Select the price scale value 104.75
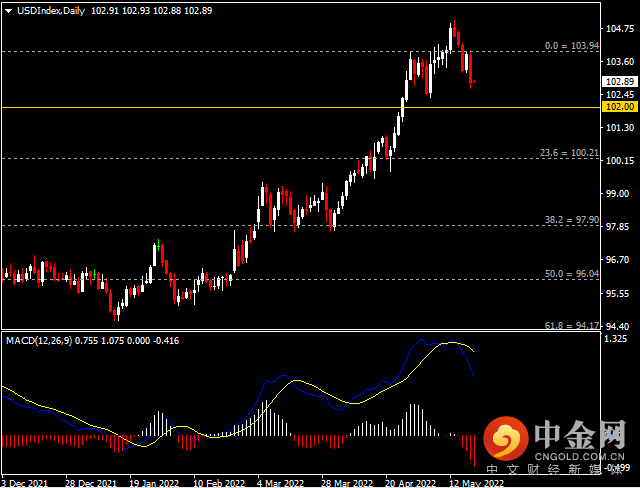This screenshot has height=488, width=640. coord(620,29)
